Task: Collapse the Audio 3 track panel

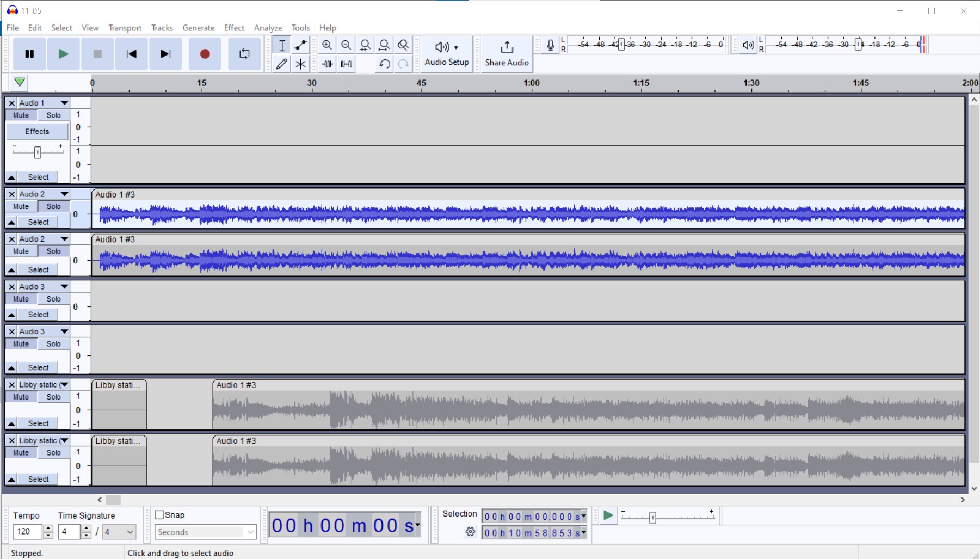Action: click(x=11, y=314)
